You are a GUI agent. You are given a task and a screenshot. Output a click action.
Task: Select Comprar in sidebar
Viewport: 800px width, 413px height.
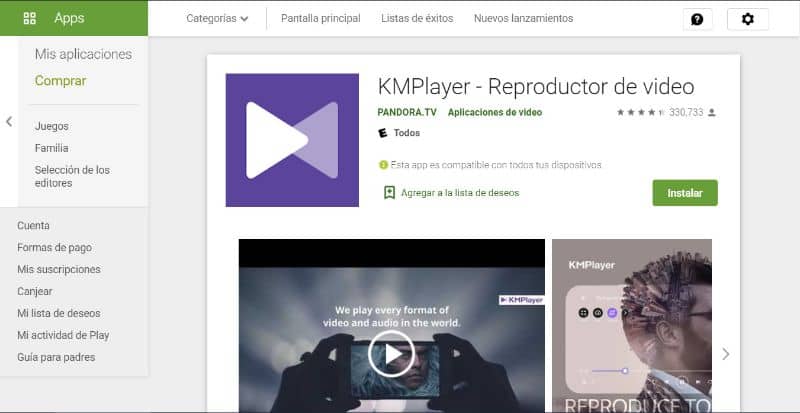click(60, 81)
